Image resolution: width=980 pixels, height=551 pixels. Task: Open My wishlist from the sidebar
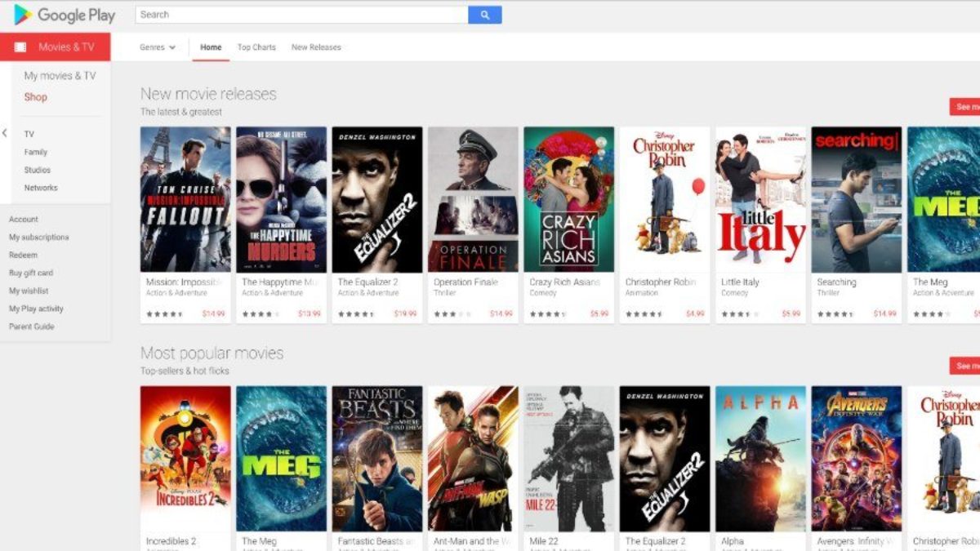point(29,291)
